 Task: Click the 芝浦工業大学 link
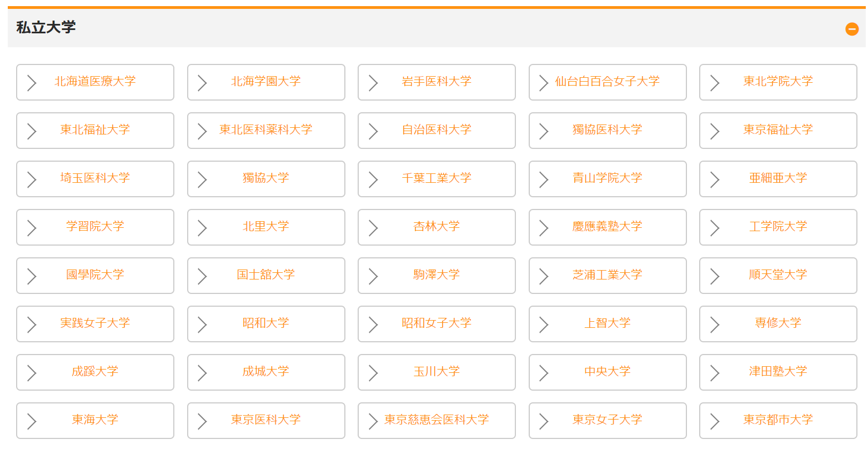pyautogui.click(x=608, y=276)
